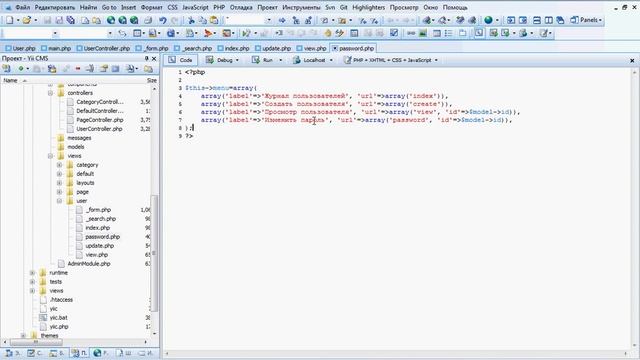The width and height of the screenshot is (640, 360).
Task: Collapse the controllers folder in tree
Action: click(51, 93)
